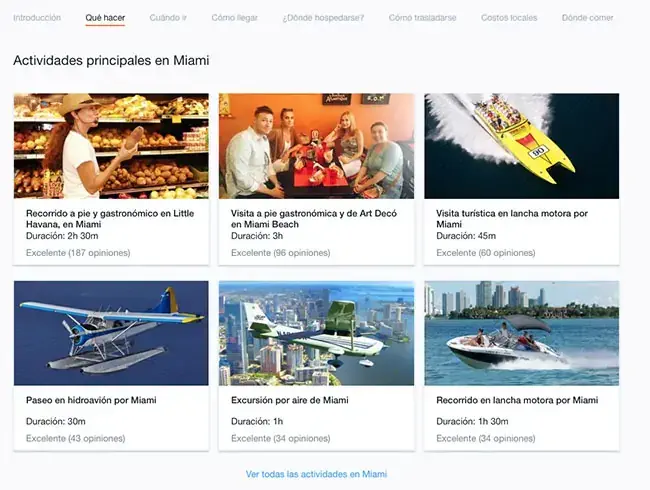Click Paseo en hidroavión por Miami title
650x490 pixels.
(91, 400)
